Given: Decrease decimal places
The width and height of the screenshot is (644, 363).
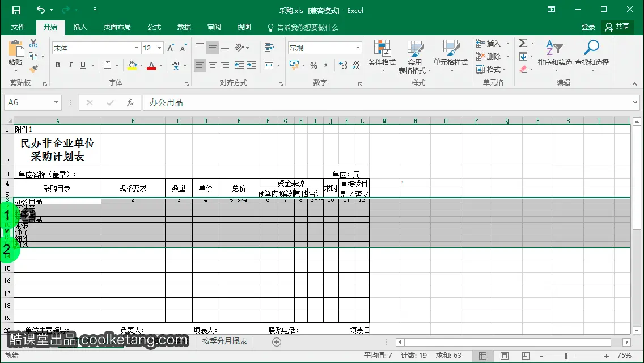Looking at the screenshot, I should tap(356, 65).
